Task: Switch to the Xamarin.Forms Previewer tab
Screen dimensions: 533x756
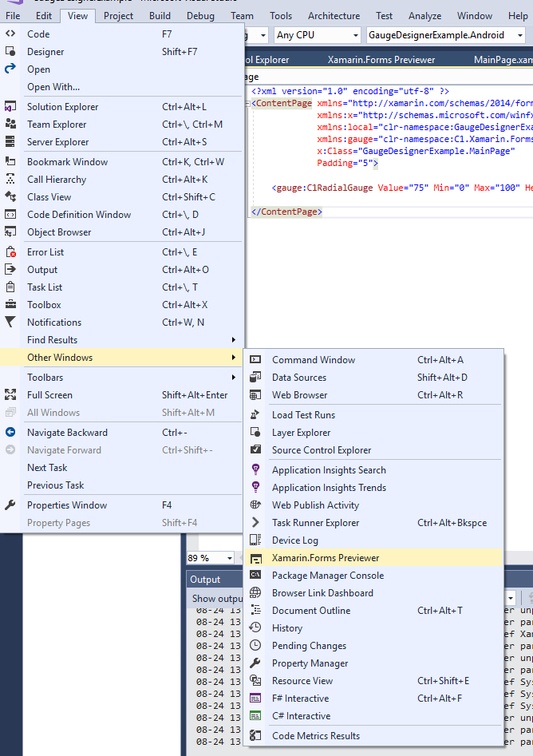Action: [381, 60]
